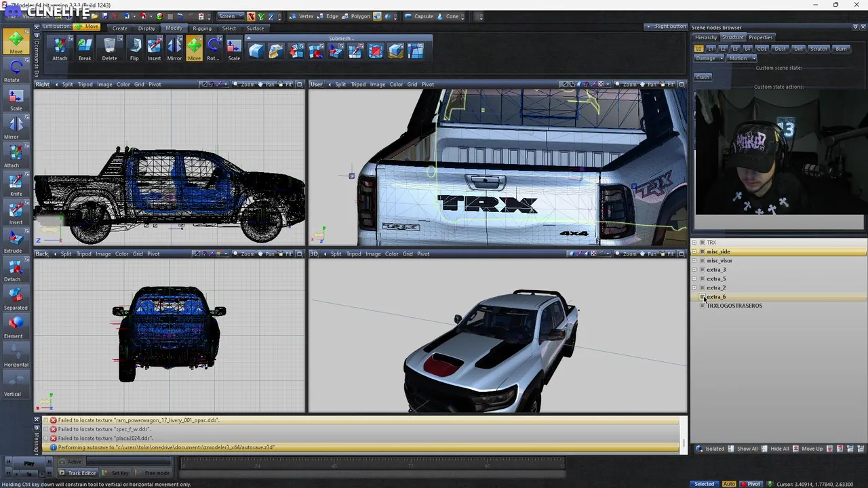Screen dimensions: 868x488
Task: Toggle visibility checkbox of extra_3 node
Action: click(x=702, y=270)
